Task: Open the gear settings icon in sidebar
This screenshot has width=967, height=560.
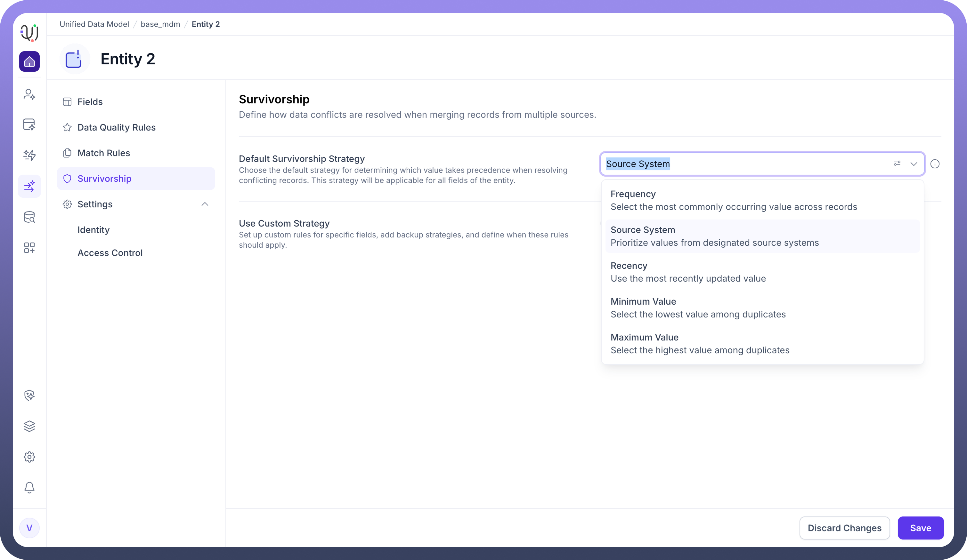Action: (x=29, y=457)
